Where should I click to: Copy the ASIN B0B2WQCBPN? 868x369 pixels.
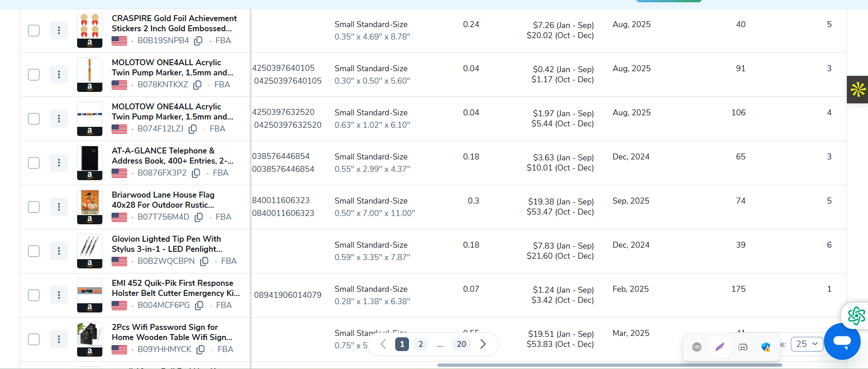point(204,261)
